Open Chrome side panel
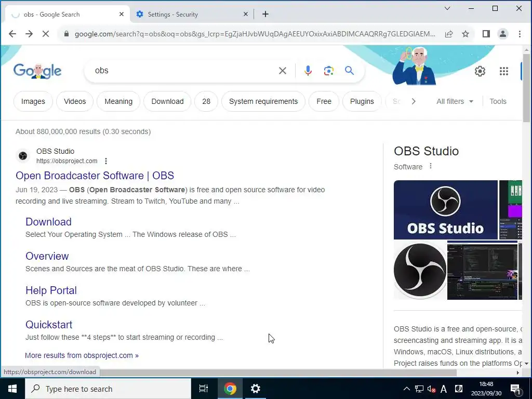The width and height of the screenshot is (532, 399). 486,34
